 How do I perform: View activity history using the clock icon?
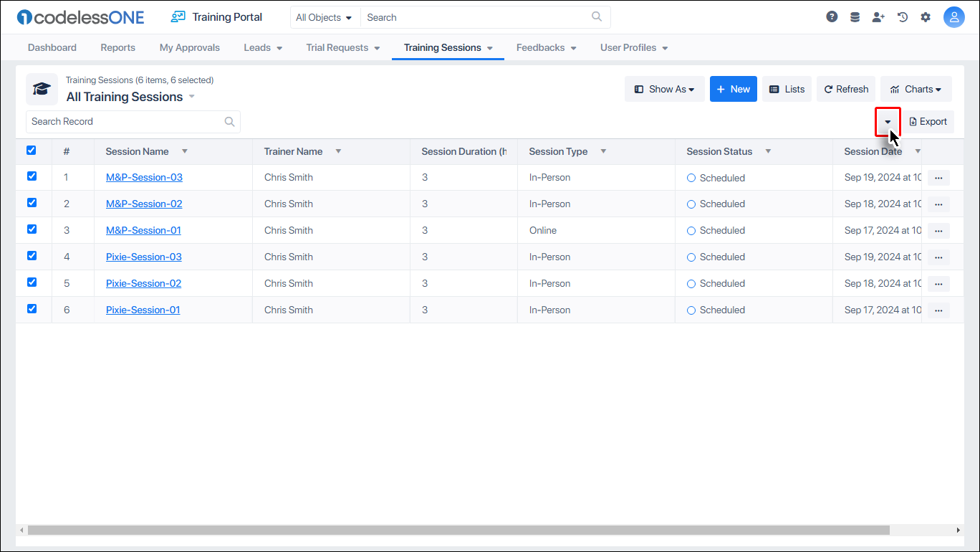(902, 16)
